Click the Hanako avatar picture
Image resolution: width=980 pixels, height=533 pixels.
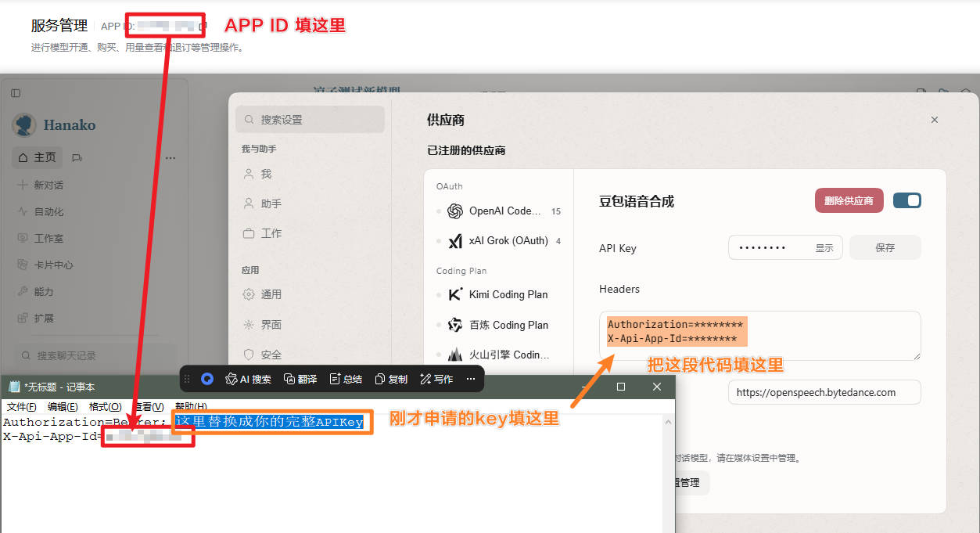click(x=24, y=124)
